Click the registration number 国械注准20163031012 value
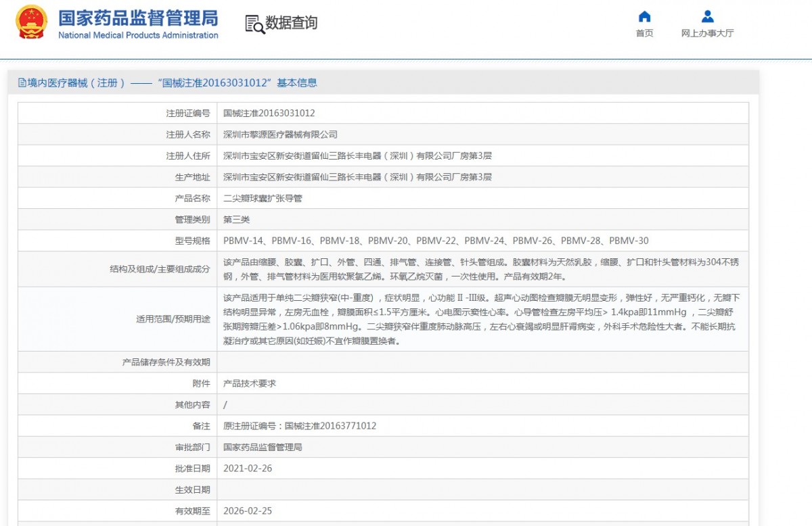The width and height of the screenshot is (812, 526). pos(269,114)
